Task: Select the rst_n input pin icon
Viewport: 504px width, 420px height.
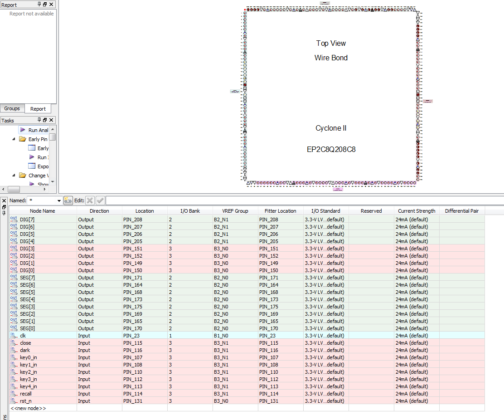Action: point(14,400)
